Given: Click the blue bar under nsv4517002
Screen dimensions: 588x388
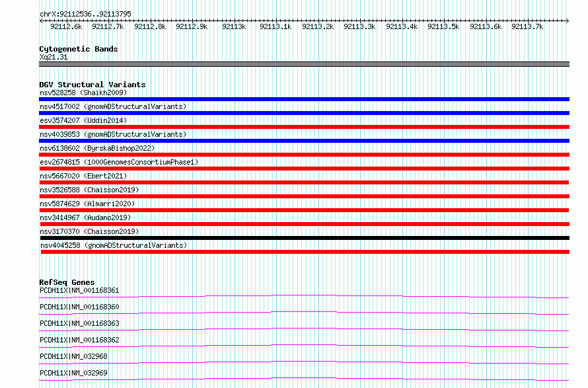Looking at the screenshot, I should pyautogui.click(x=304, y=113).
